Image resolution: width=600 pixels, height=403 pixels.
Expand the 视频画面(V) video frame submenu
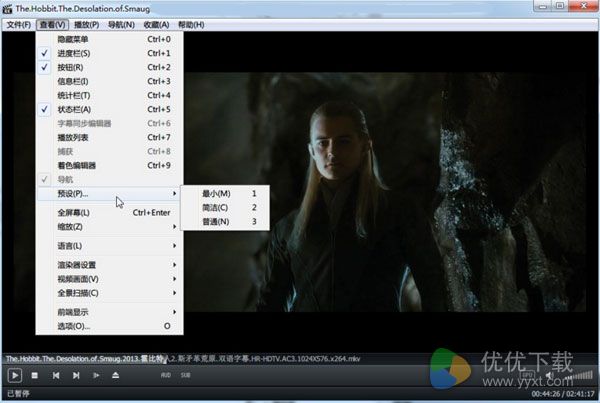click(109, 279)
